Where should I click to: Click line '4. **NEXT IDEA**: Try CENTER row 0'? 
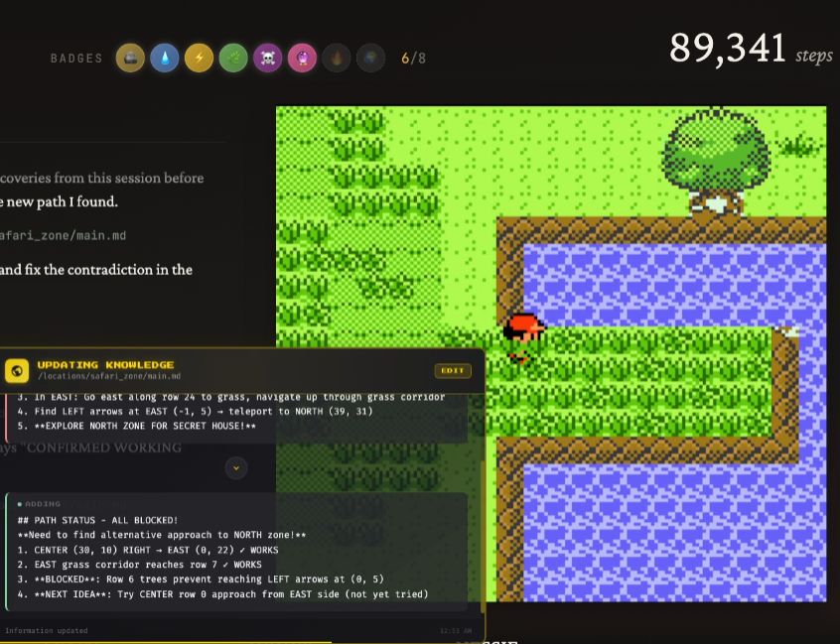pyautogui.click(x=222, y=594)
